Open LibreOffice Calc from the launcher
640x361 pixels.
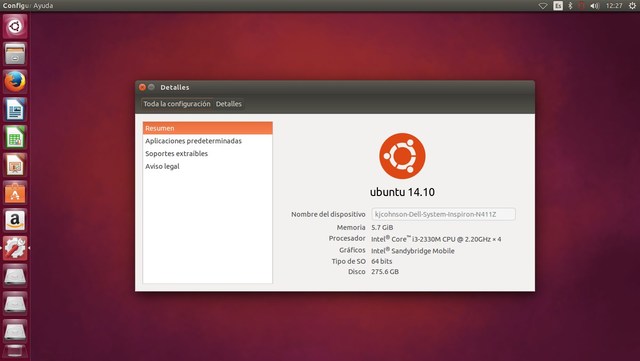(x=15, y=137)
